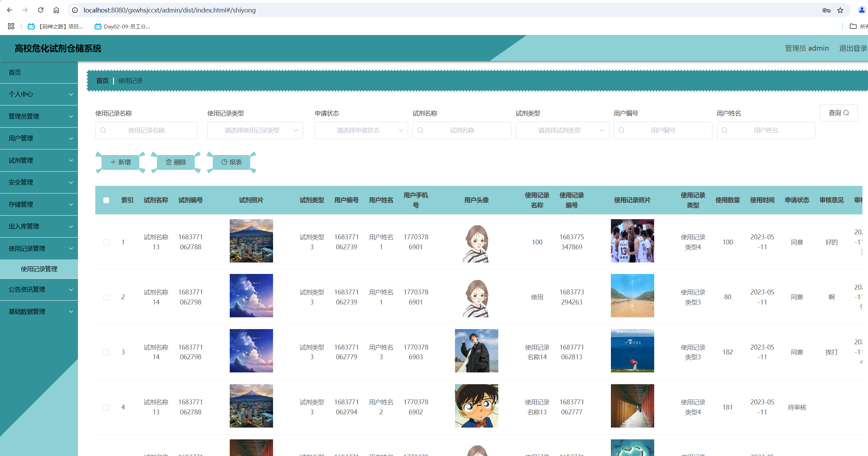Screen dimensions: 868x456
Task: Open the 请选择试剂类型 dropdown
Action: click(562, 130)
